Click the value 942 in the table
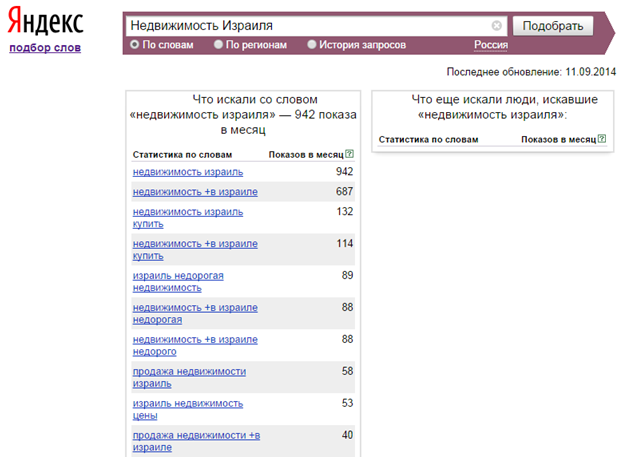Viewport: 627px width, 459px height. point(344,172)
